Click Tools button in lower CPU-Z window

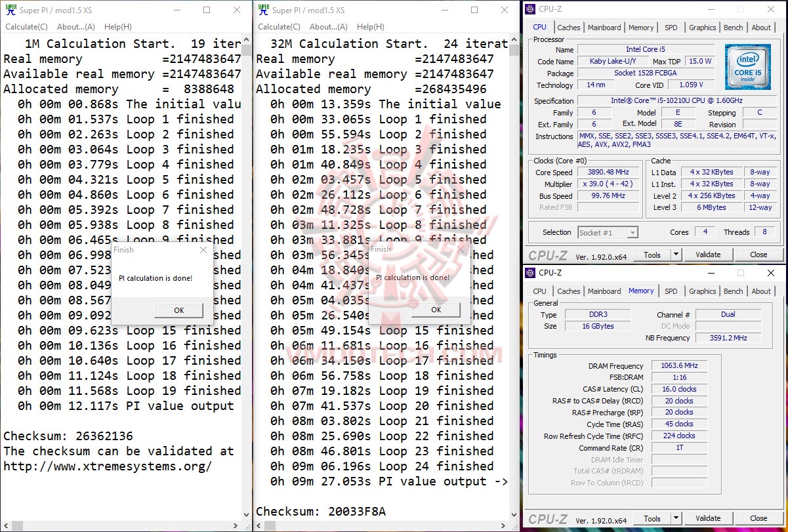pos(652,518)
